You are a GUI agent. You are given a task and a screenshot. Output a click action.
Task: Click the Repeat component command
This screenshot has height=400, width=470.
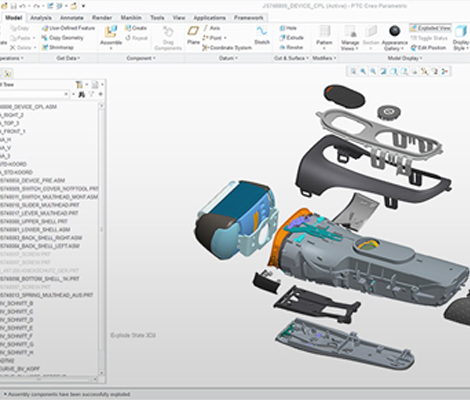(136, 38)
